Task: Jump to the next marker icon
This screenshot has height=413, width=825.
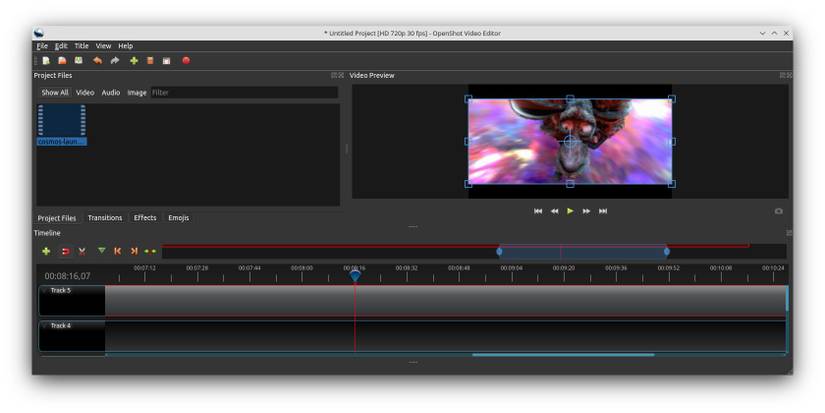Action: point(134,251)
